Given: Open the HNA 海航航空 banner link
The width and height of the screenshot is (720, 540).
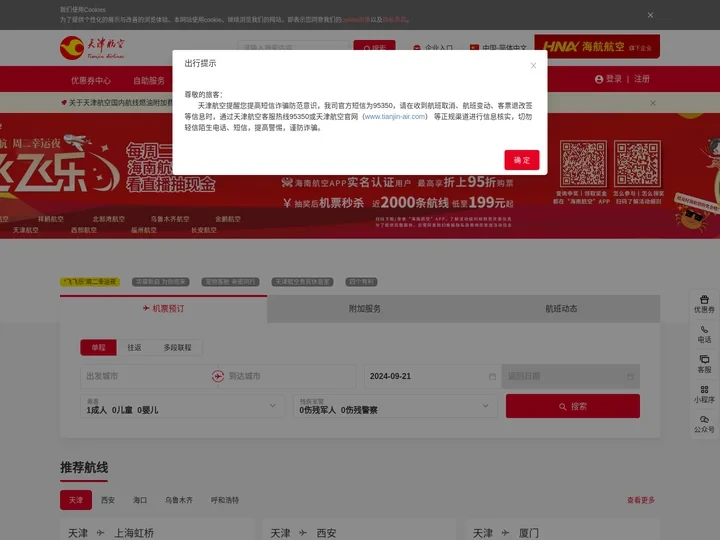Looking at the screenshot, I should coord(597,46).
